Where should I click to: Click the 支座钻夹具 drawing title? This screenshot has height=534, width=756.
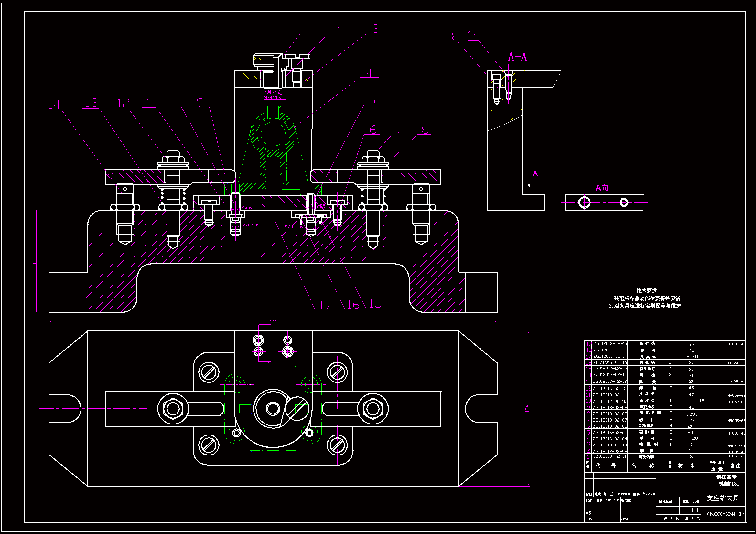(723, 498)
